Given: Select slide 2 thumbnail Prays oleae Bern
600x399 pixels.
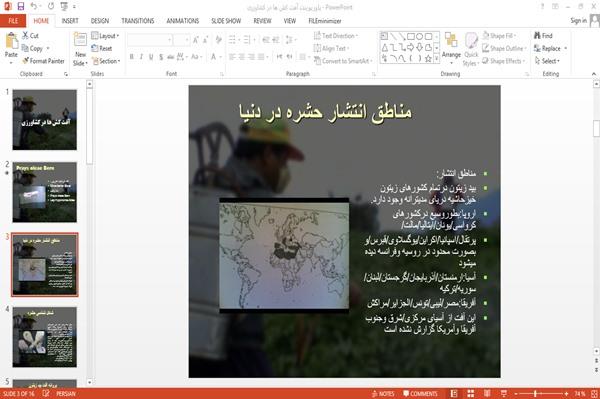Looking at the screenshot, I should pos(45,192).
